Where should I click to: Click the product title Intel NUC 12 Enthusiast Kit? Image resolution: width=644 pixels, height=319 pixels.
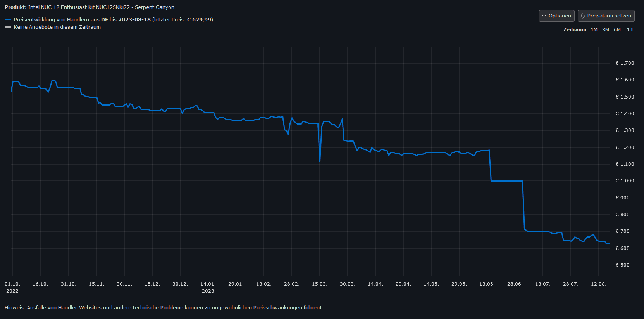pyautogui.click(x=101, y=7)
